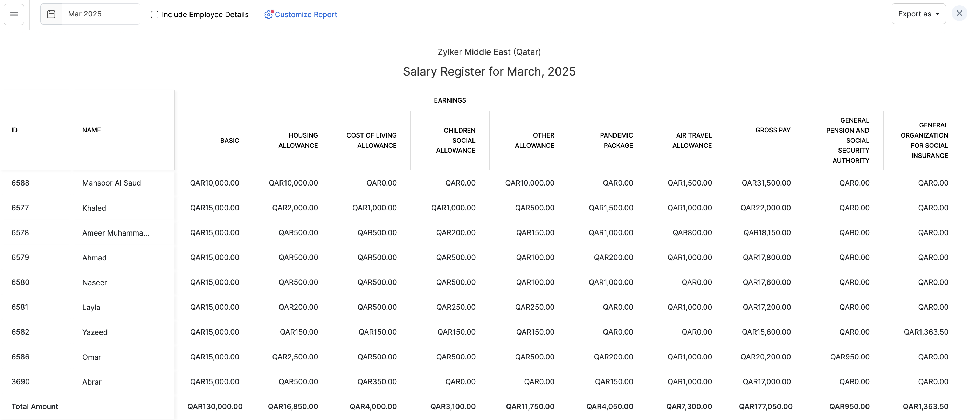Click the Basic column header
This screenshot has height=420, width=980.
click(x=229, y=141)
